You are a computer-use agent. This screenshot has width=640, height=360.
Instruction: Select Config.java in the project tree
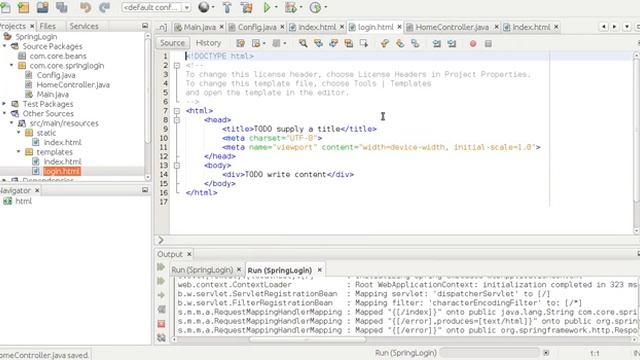pos(56,75)
